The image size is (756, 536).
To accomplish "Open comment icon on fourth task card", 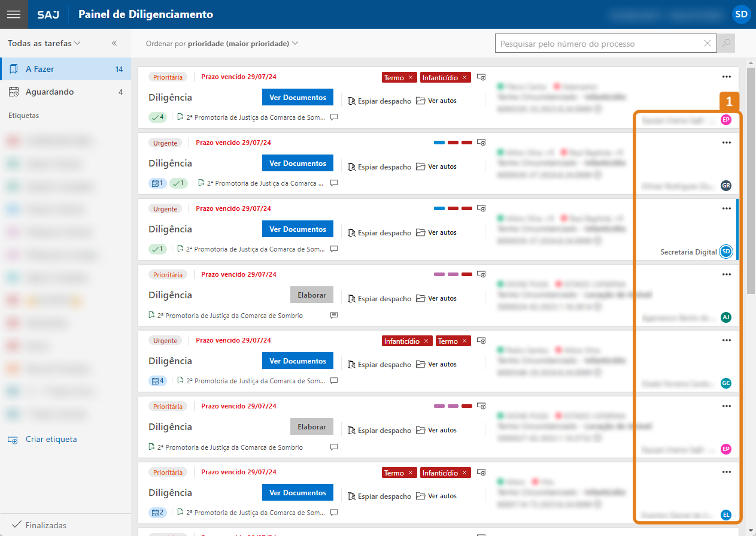I will [x=334, y=315].
